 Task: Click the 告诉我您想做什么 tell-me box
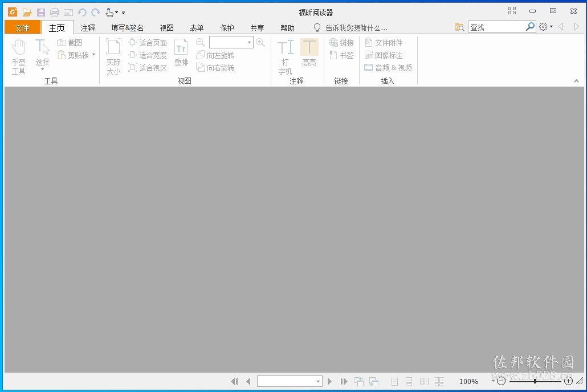coord(350,28)
